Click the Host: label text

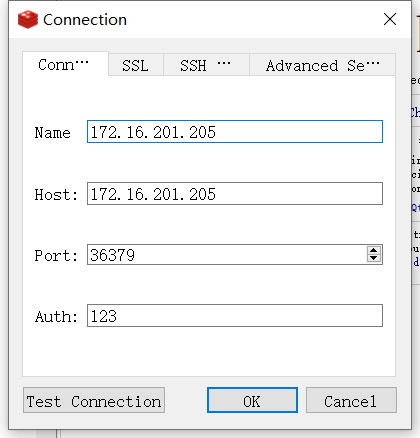click(x=56, y=194)
